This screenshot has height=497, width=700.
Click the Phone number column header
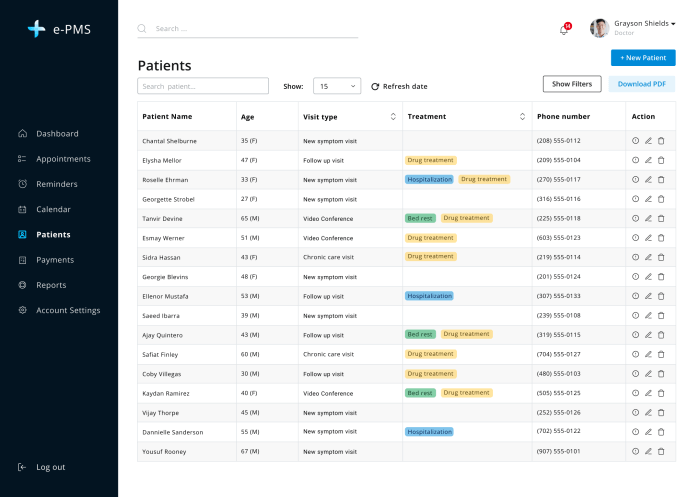pos(563,117)
